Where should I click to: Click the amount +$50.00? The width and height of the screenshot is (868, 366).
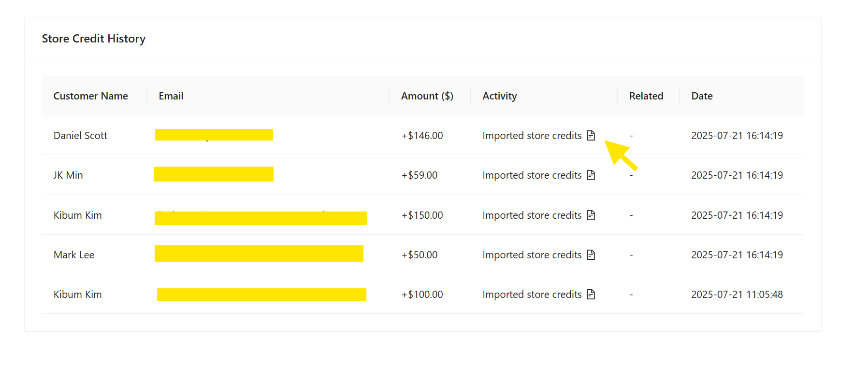coord(420,255)
